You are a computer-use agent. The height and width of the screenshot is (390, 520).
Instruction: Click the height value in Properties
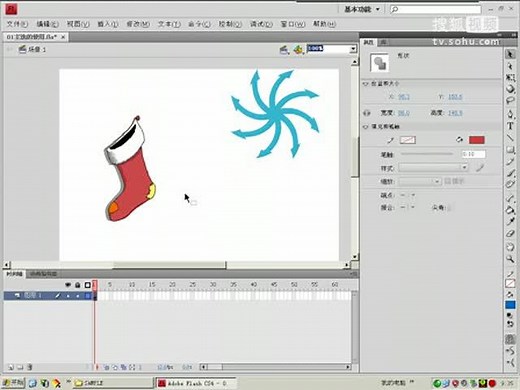point(455,113)
